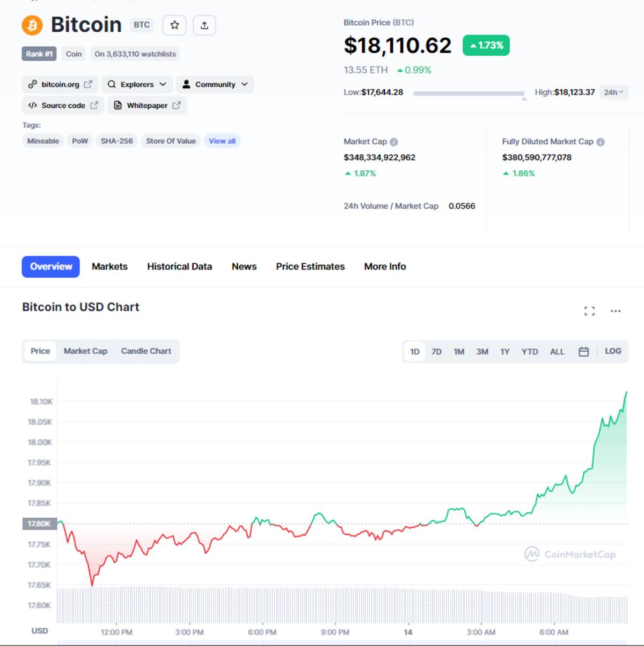The height and width of the screenshot is (646, 644).
Task: Click the orange Bitcoin logo
Action: coord(32,25)
